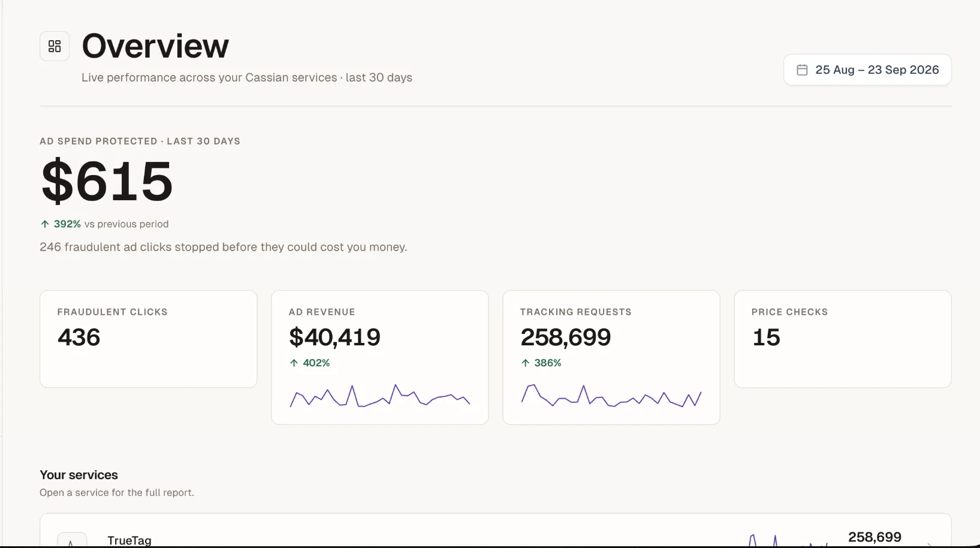Open the Price Checks card
Viewport: 980px width, 548px height.
coord(843,339)
